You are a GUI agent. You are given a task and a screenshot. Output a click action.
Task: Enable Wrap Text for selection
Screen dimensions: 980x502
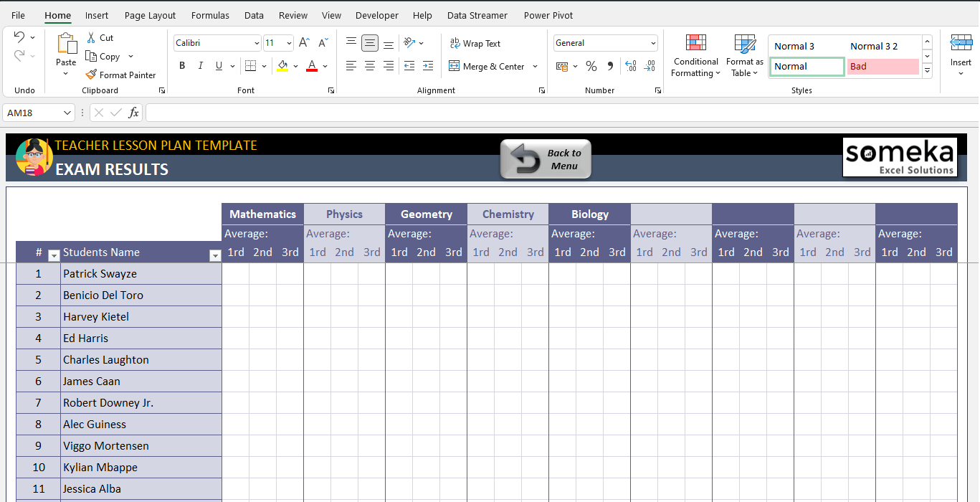pyautogui.click(x=475, y=43)
